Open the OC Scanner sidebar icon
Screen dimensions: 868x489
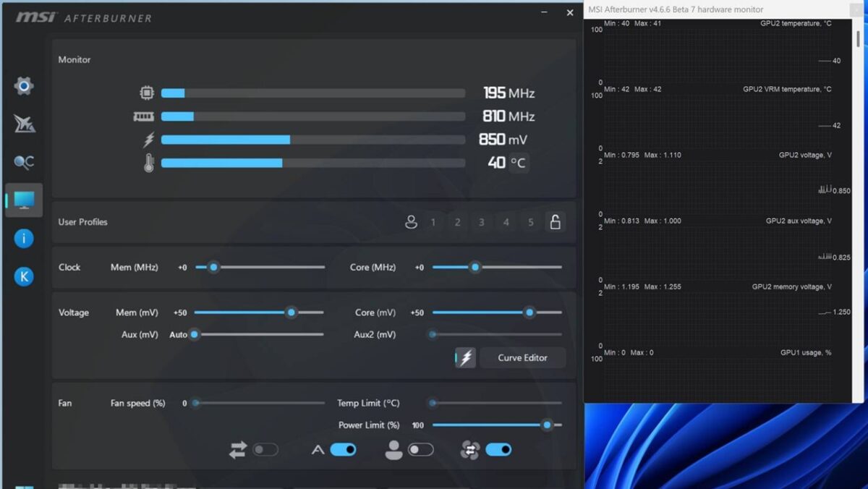pos(24,163)
